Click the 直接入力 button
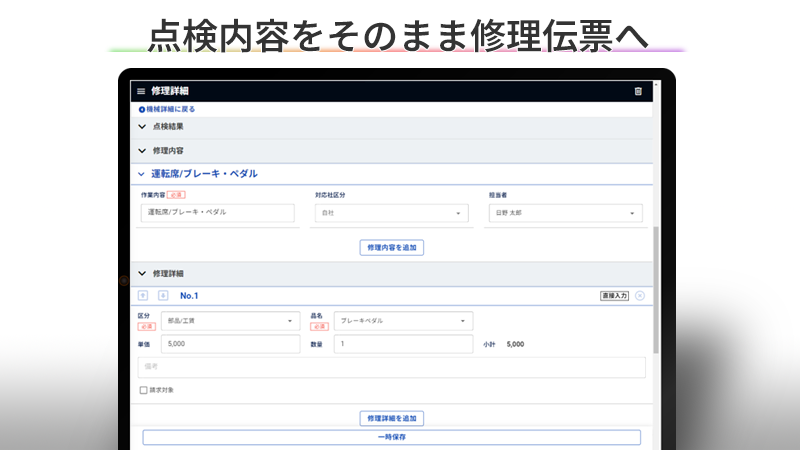The height and width of the screenshot is (450, 800). 614,296
